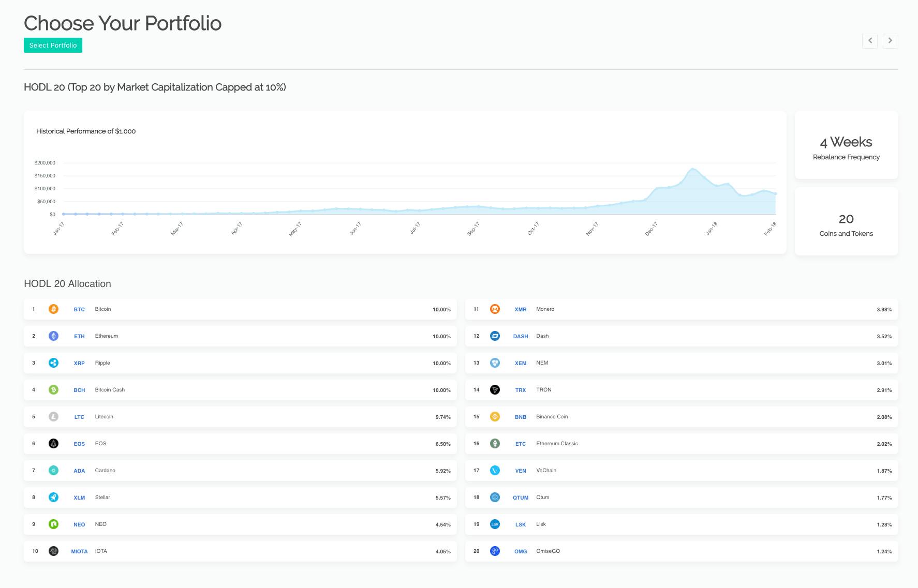918x588 pixels.
Task: Click the NEO coin icon
Action: [53, 524]
